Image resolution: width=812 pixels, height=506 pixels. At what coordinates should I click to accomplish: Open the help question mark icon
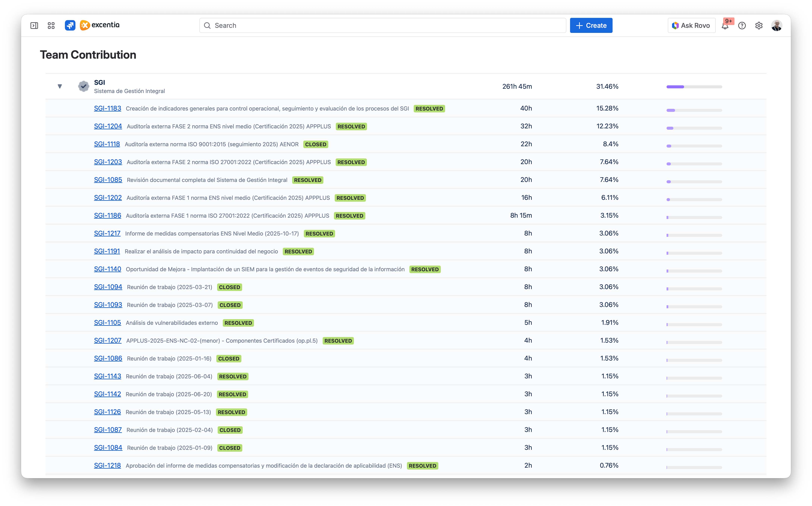(x=742, y=25)
